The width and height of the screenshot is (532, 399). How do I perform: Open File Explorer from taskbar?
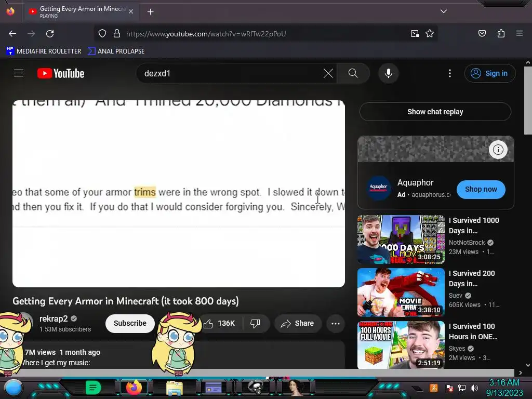175,388
